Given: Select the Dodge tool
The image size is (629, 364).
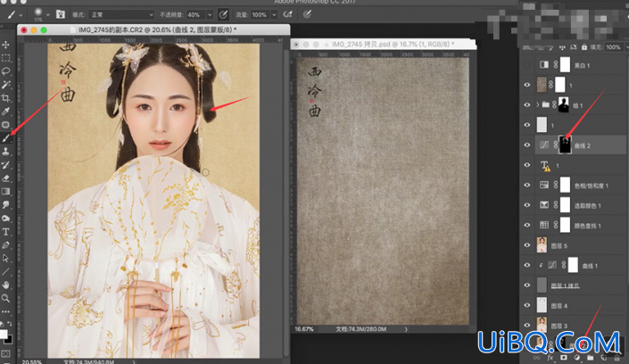Looking at the screenshot, I should 5,219.
